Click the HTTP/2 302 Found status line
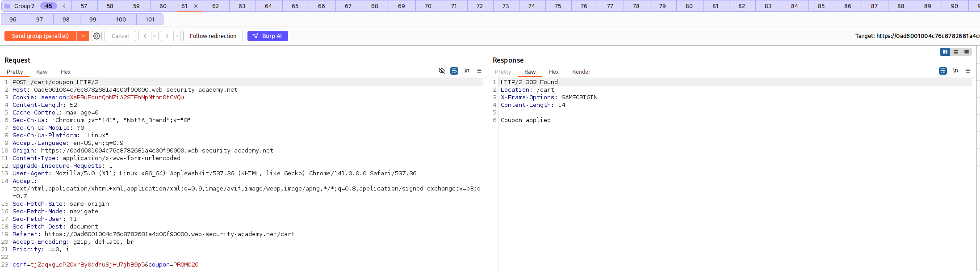Screen dimensions: 980x271 529,82
